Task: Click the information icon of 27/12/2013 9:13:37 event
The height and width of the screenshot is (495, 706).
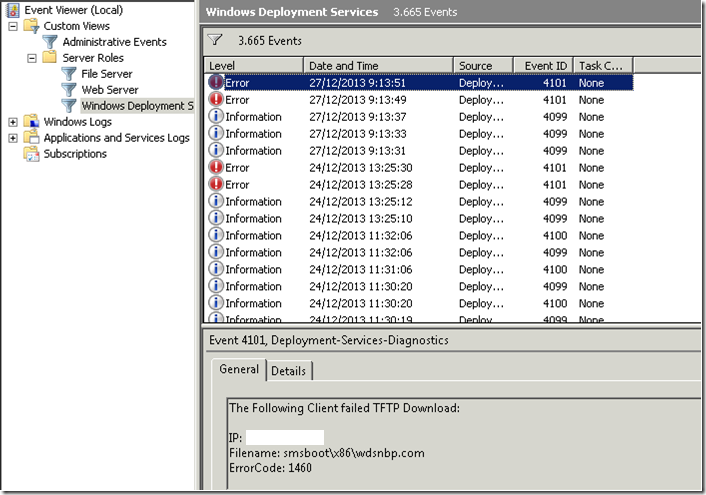Action: [216, 117]
